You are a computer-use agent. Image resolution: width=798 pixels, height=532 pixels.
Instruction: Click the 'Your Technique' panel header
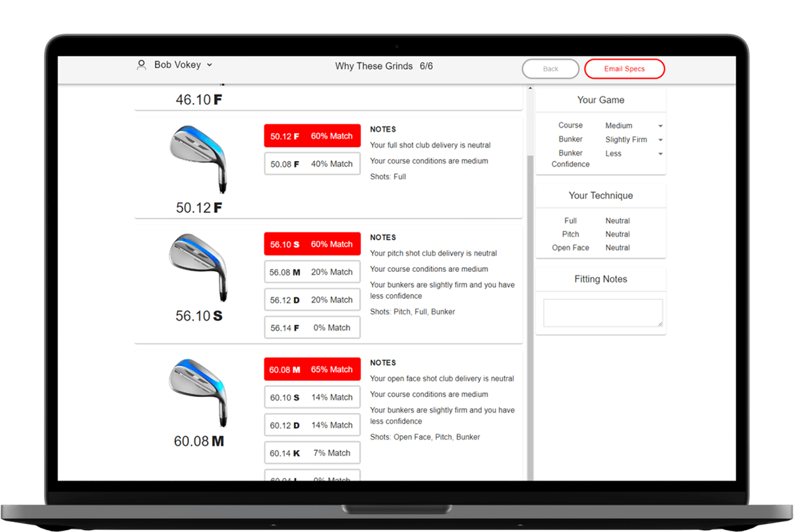coord(600,196)
